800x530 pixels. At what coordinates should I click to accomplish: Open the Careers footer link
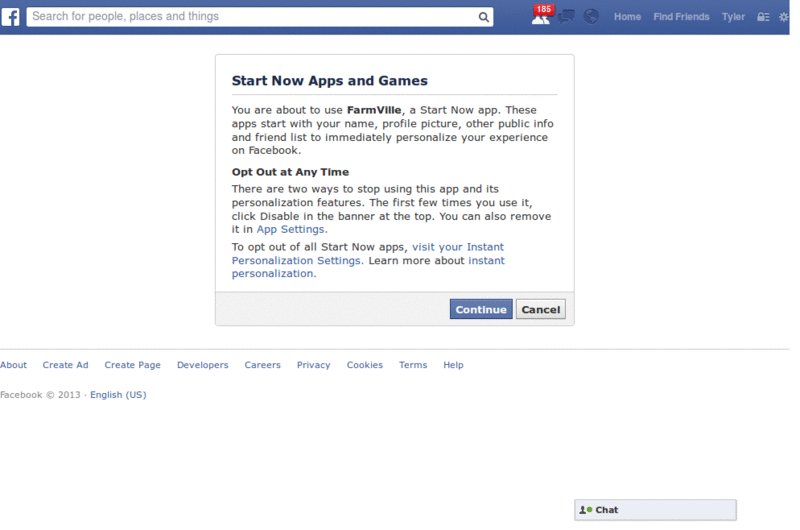click(262, 365)
